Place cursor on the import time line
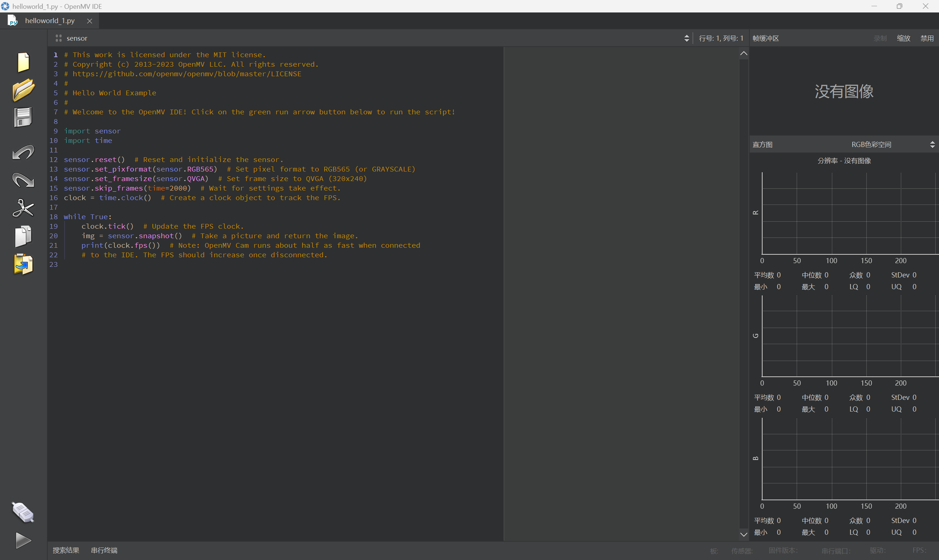This screenshot has height=560, width=939. click(x=88, y=140)
